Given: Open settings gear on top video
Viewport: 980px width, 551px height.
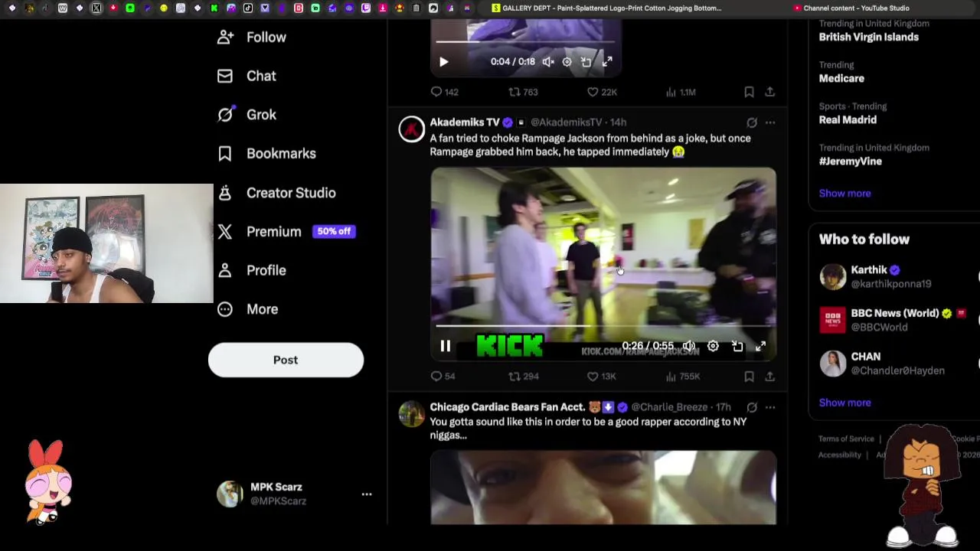Looking at the screenshot, I should (567, 62).
